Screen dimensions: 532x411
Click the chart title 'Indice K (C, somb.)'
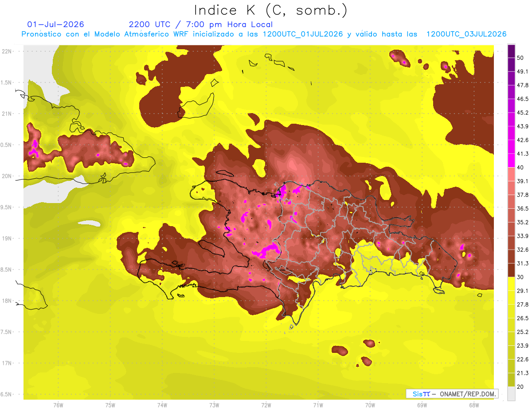(x=270, y=11)
